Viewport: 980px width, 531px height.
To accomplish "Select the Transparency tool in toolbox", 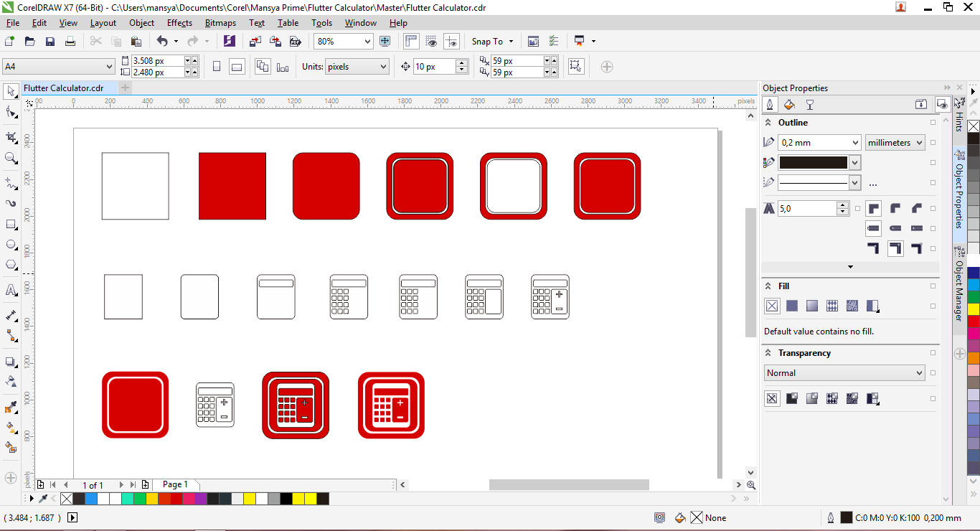I will [11, 381].
